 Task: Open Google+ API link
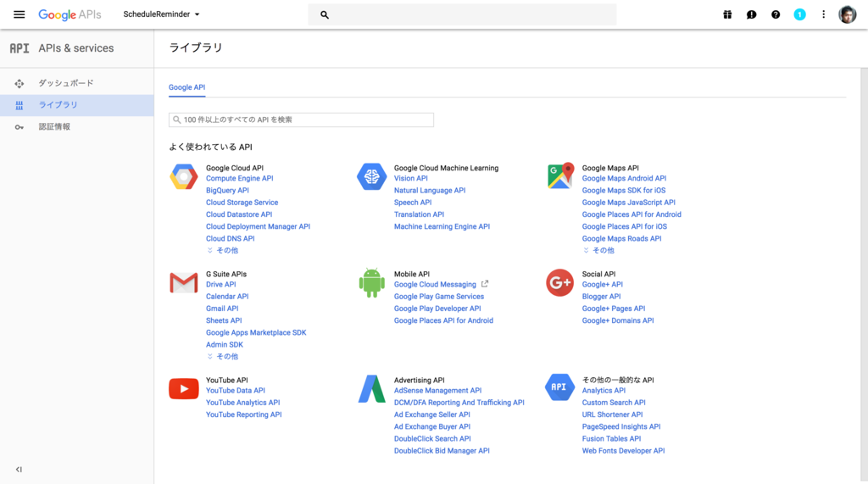tap(603, 285)
